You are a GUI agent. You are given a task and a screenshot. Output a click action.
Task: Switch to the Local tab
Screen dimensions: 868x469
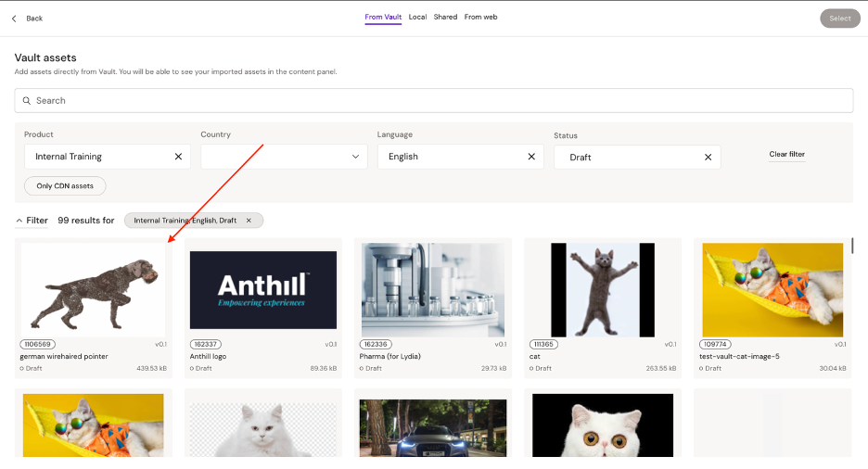coord(417,17)
